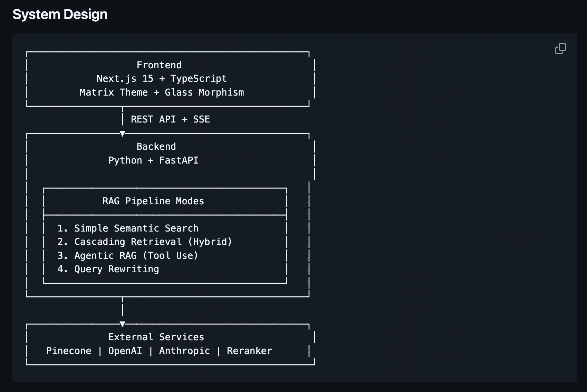This screenshot has width=587, height=392.
Task: Select 'Next.js 15 + TypeScript' text
Action: 161,78
